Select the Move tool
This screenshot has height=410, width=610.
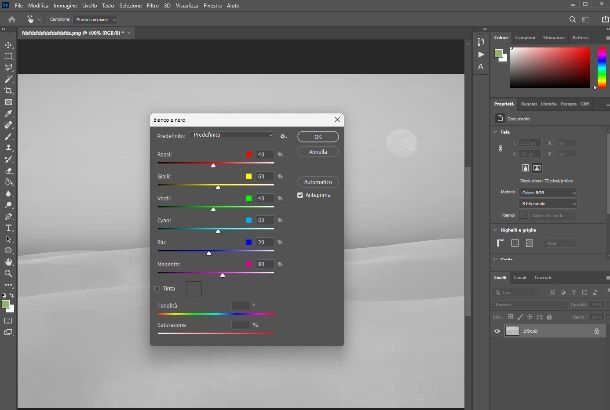pos(8,45)
